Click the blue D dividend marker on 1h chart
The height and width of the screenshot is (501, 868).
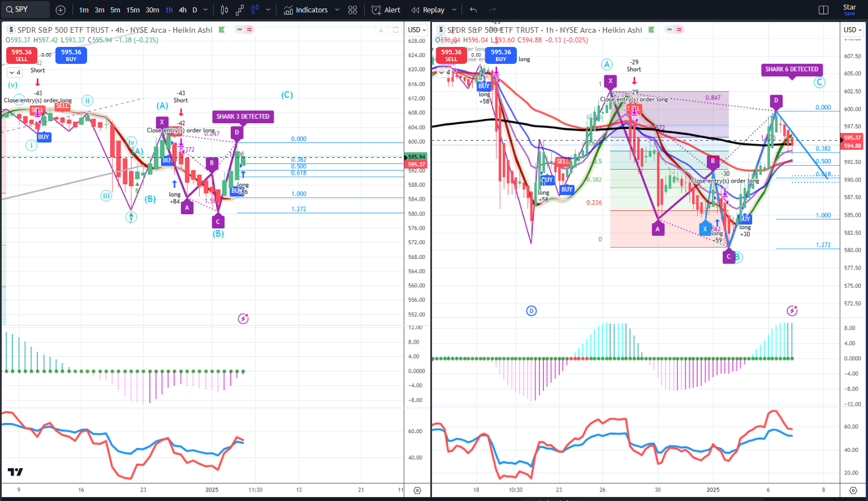coord(531,310)
